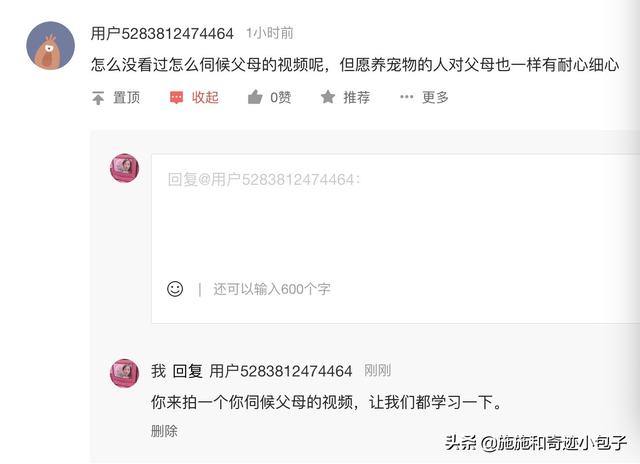Screen dimensions: 640x464
Task: Open the smiley emoji picker
Action: point(175,289)
